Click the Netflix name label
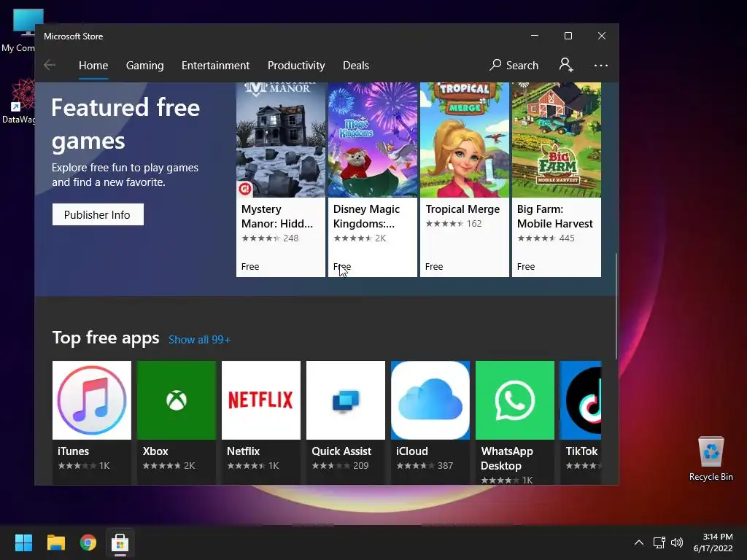747x560 pixels. [244, 451]
